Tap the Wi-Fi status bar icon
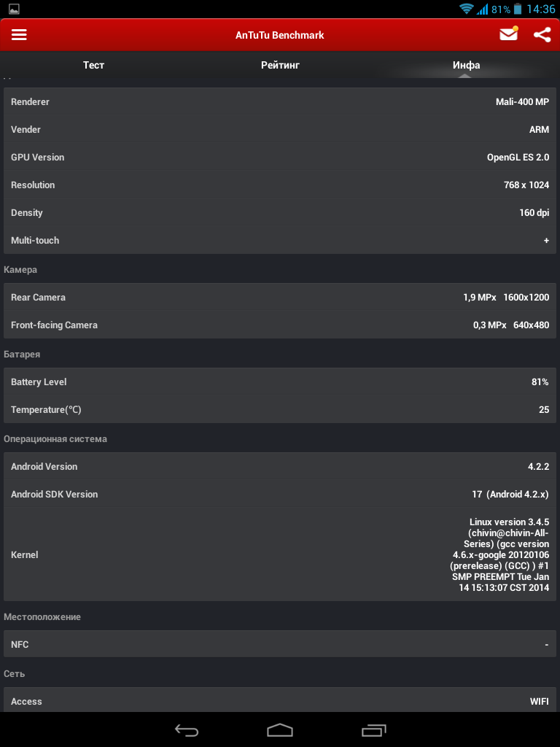This screenshot has width=560, height=747. pyautogui.click(x=467, y=9)
